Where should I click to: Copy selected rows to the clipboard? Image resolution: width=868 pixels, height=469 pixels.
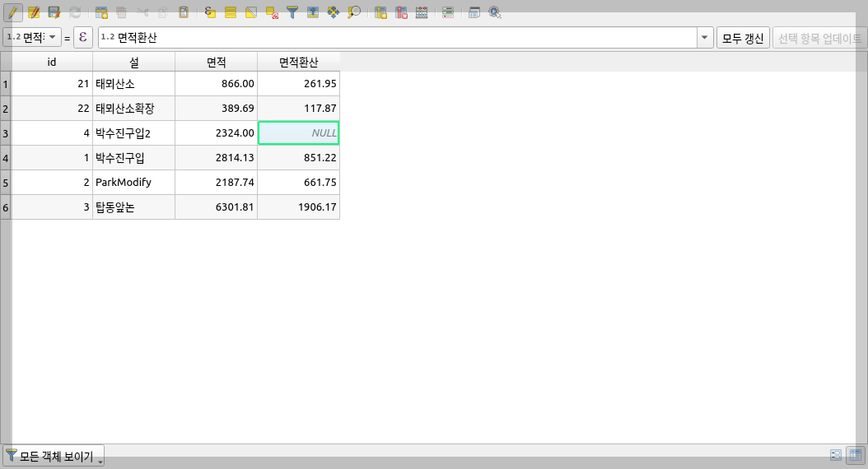(163, 12)
